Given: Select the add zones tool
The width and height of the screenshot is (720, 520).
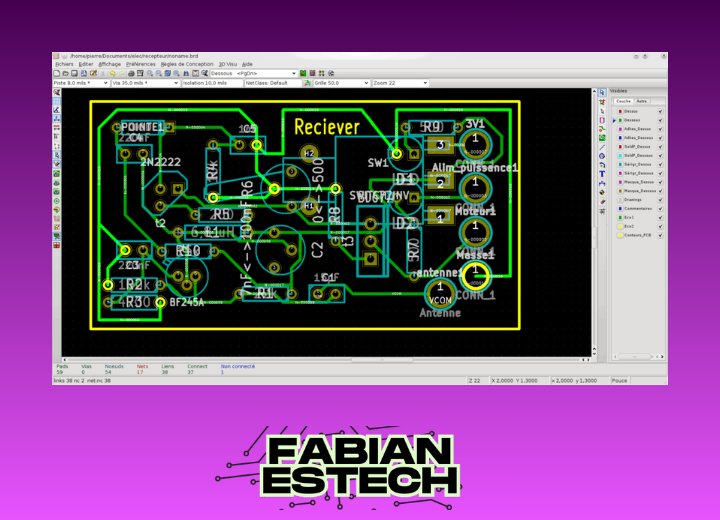Looking at the screenshot, I should (x=602, y=138).
